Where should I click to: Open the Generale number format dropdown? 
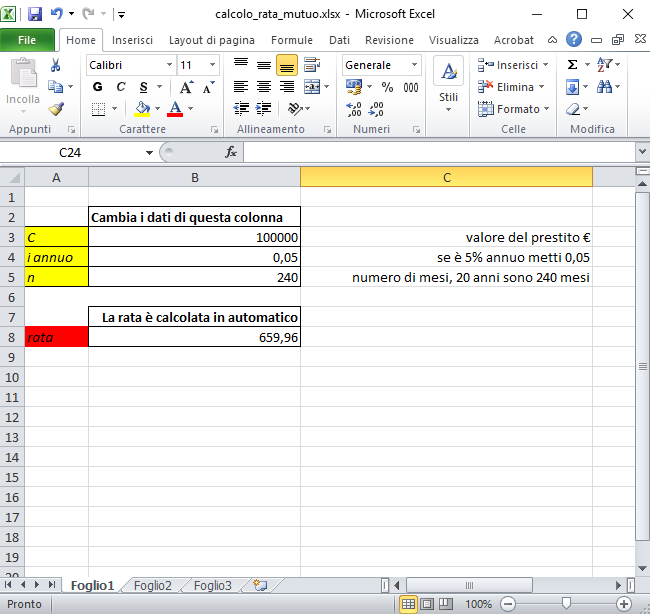[414, 65]
